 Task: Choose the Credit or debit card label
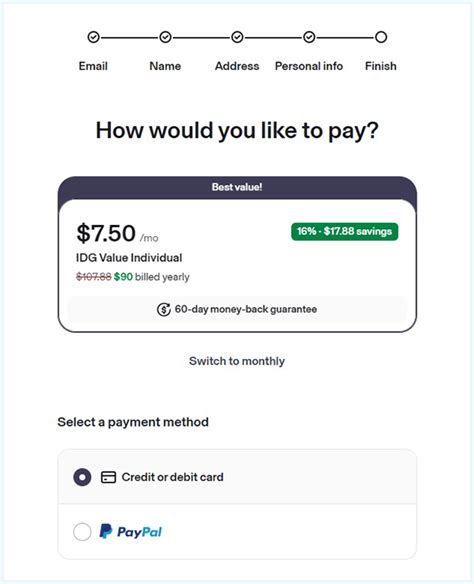[172, 477]
